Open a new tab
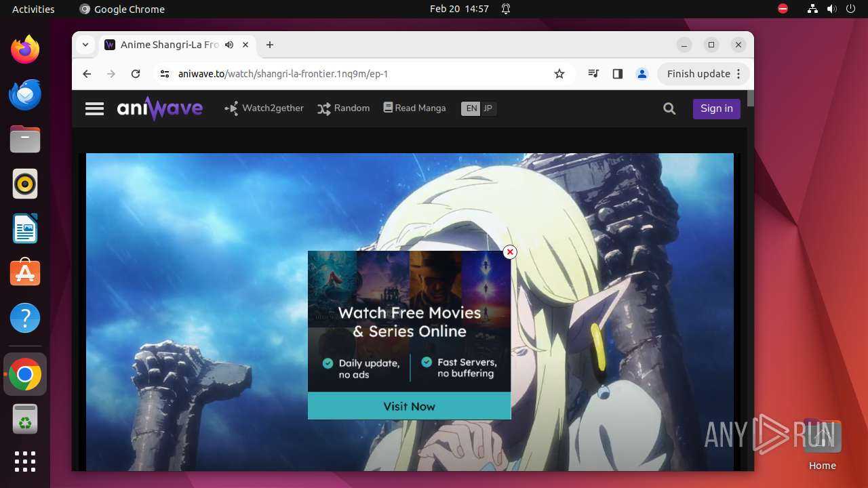868x488 pixels. coord(270,45)
